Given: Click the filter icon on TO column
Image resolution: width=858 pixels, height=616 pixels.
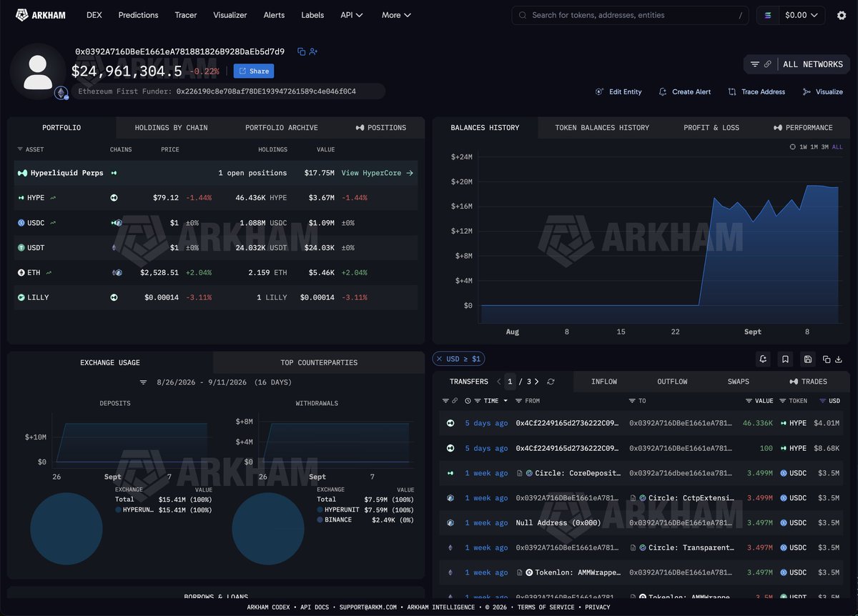Looking at the screenshot, I should point(632,401).
